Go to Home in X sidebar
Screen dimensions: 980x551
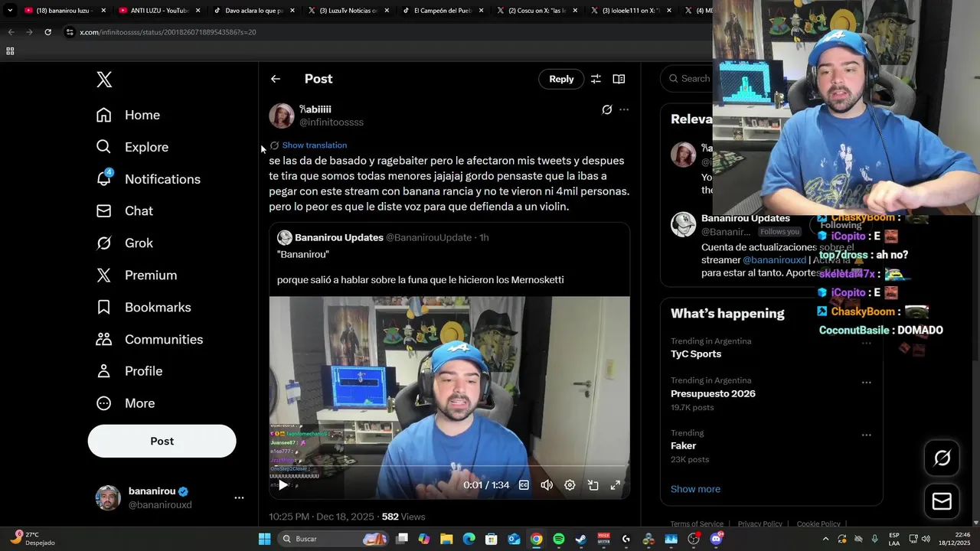[128, 115]
